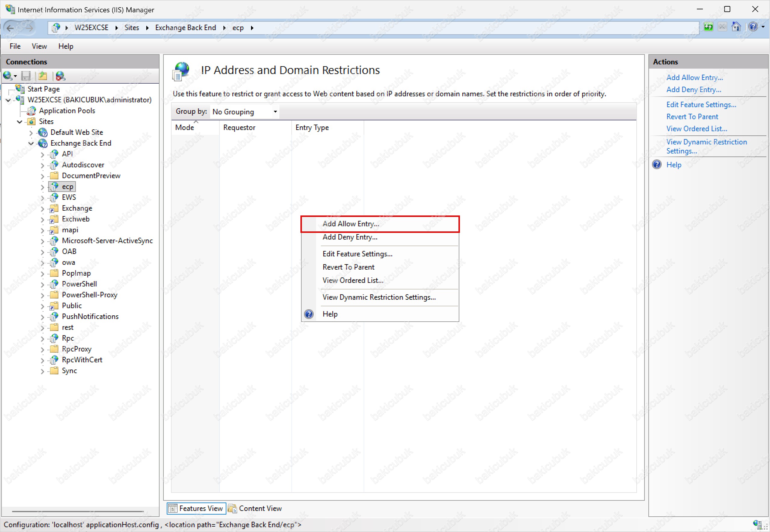
Task: Expand the Default Web Site tree node
Action: coord(31,133)
